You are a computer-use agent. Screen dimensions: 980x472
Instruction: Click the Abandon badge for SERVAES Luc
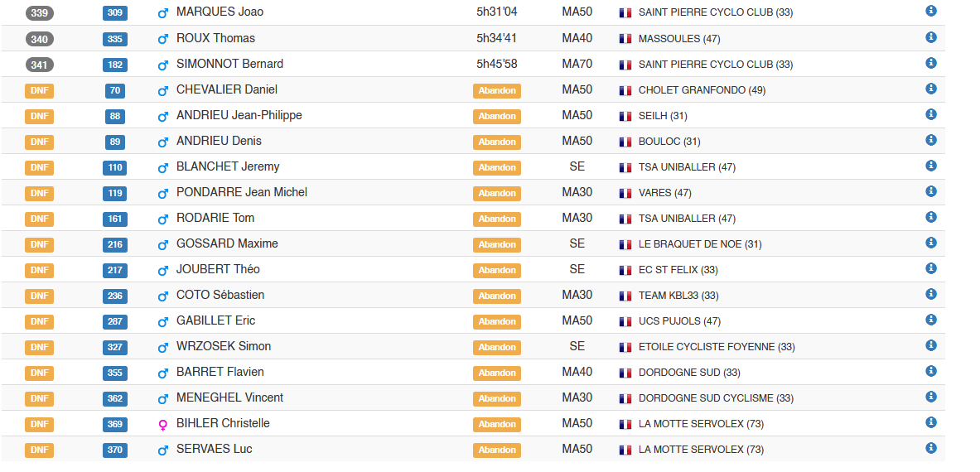coord(497,450)
